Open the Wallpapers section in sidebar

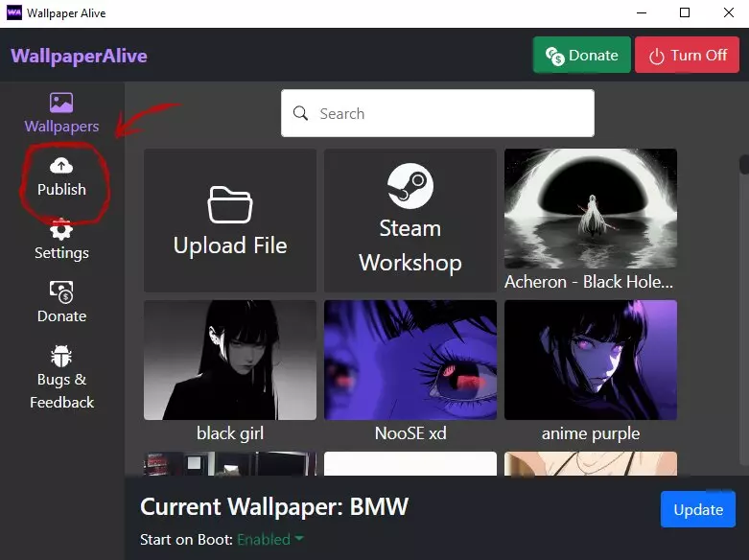tap(61, 113)
